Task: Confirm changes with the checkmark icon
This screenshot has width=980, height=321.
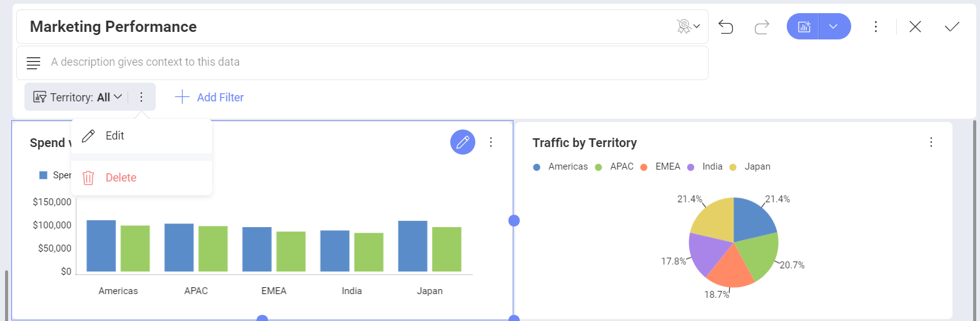Action: point(952,27)
